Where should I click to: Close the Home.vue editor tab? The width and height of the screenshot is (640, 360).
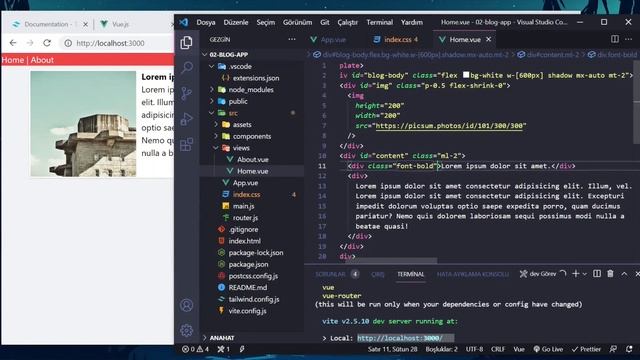489,39
